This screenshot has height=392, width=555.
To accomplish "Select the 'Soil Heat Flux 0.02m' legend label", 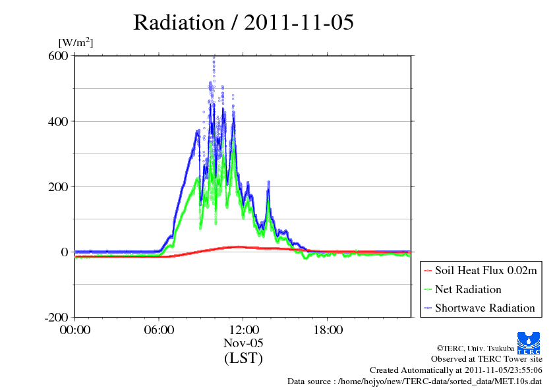I will pos(486,271).
